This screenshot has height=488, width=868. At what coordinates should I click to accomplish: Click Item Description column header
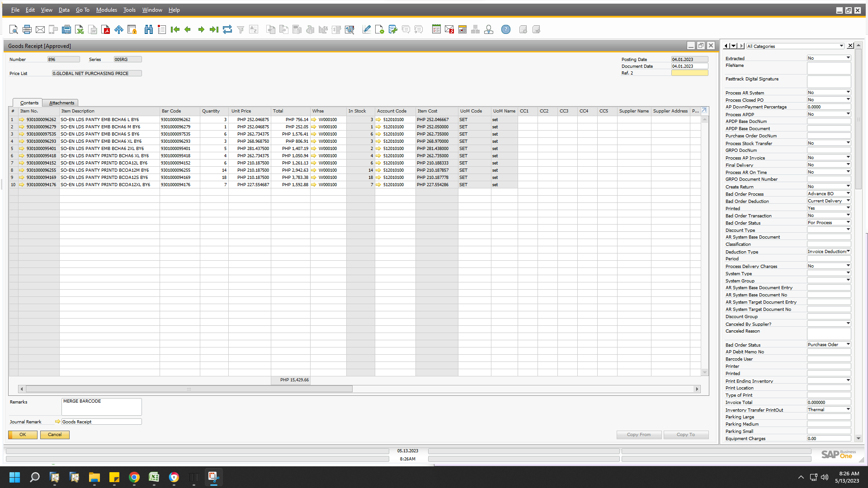click(109, 111)
